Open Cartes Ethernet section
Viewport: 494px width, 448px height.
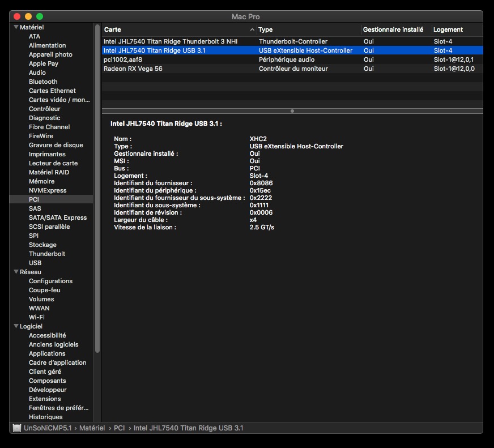click(x=52, y=91)
